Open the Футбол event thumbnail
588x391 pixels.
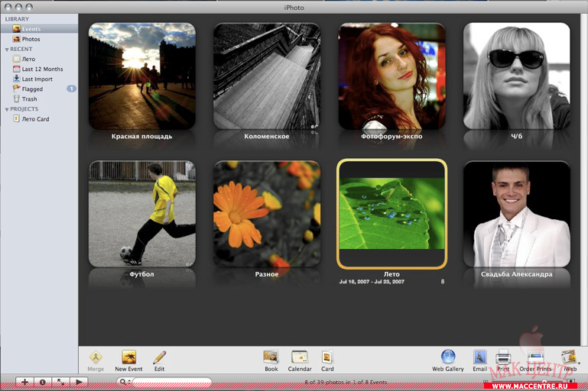click(x=142, y=214)
